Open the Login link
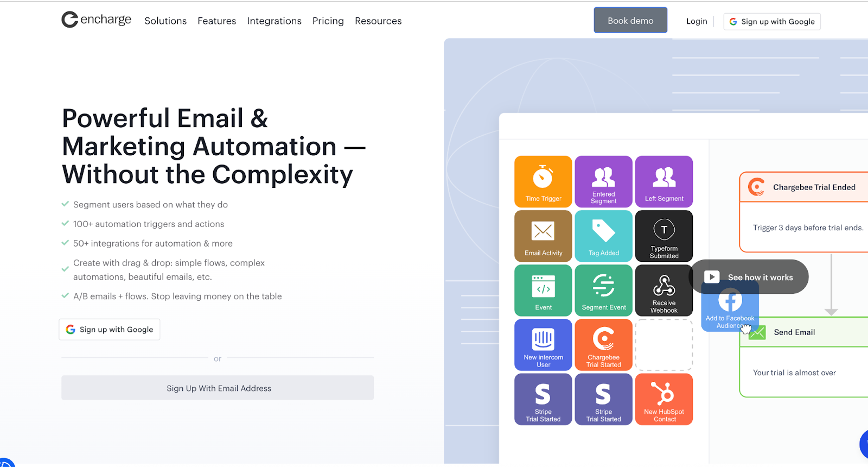This screenshot has height=467, width=868. pyautogui.click(x=697, y=21)
